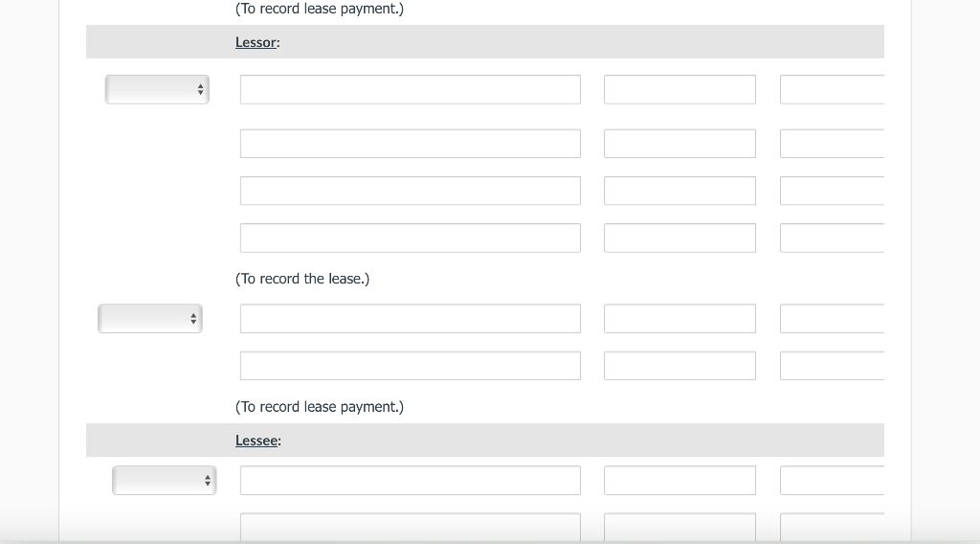Click third account title field under Lessor

(410, 191)
